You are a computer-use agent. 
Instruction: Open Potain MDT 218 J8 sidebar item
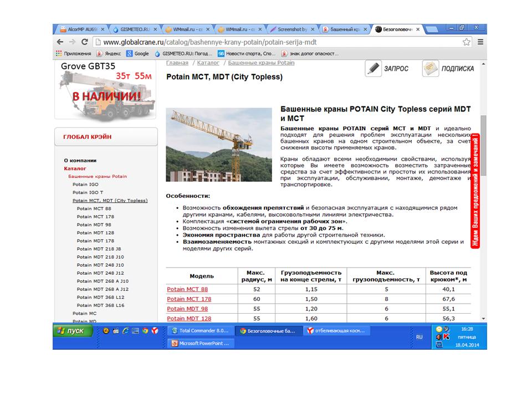click(99, 249)
